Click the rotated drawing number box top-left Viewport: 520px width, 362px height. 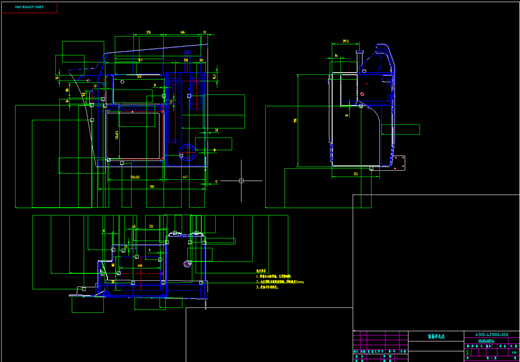click(x=29, y=7)
